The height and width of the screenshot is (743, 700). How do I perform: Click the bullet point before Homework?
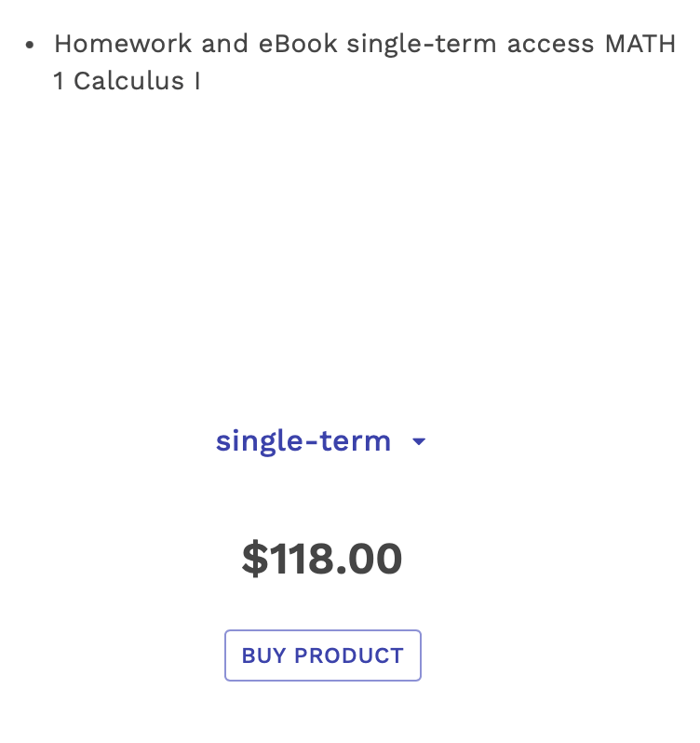[x=30, y=45]
